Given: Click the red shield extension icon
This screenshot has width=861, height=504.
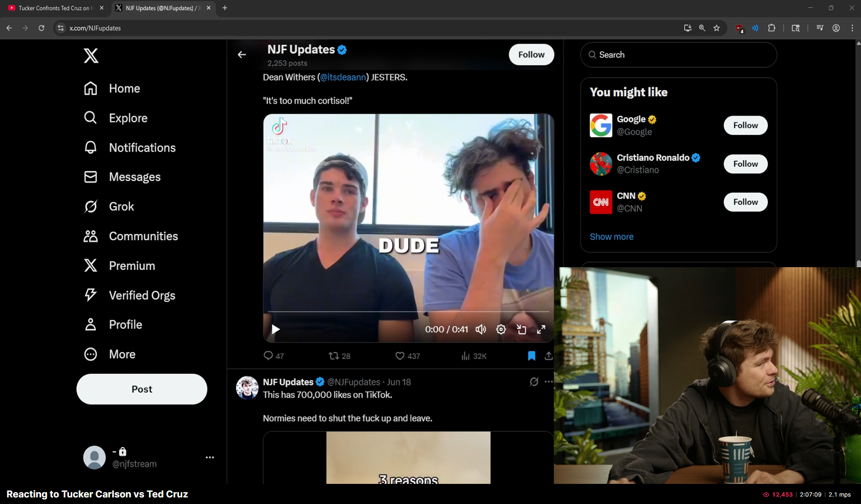Looking at the screenshot, I should (739, 28).
